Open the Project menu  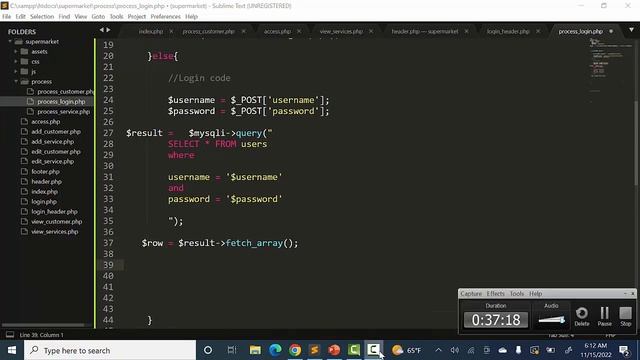coord(136,17)
